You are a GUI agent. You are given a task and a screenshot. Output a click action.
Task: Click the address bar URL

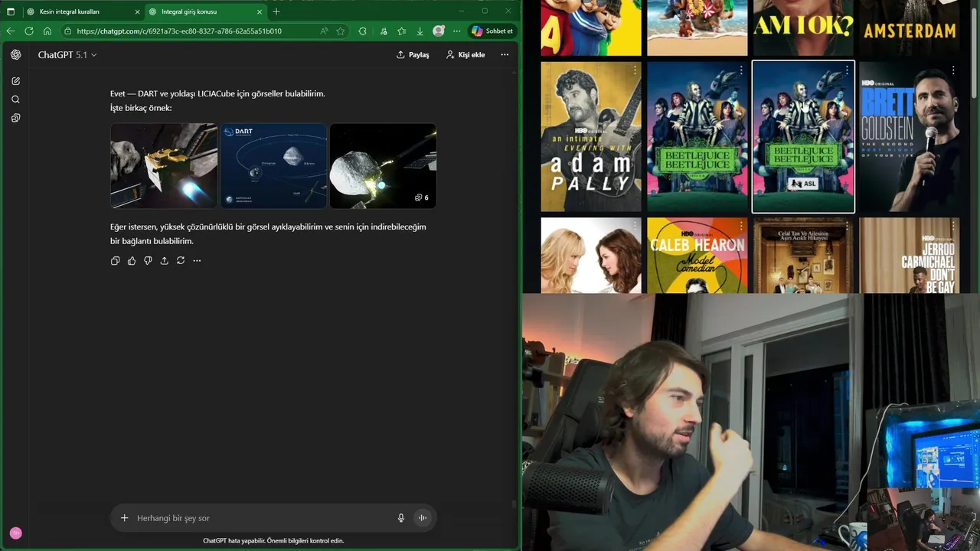click(179, 31)
